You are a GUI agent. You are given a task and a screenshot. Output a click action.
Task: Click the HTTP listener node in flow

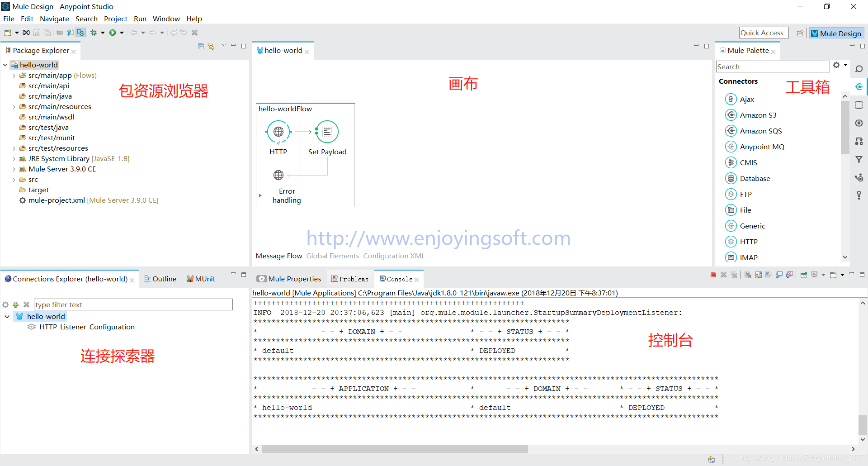(x=278, y=132)
